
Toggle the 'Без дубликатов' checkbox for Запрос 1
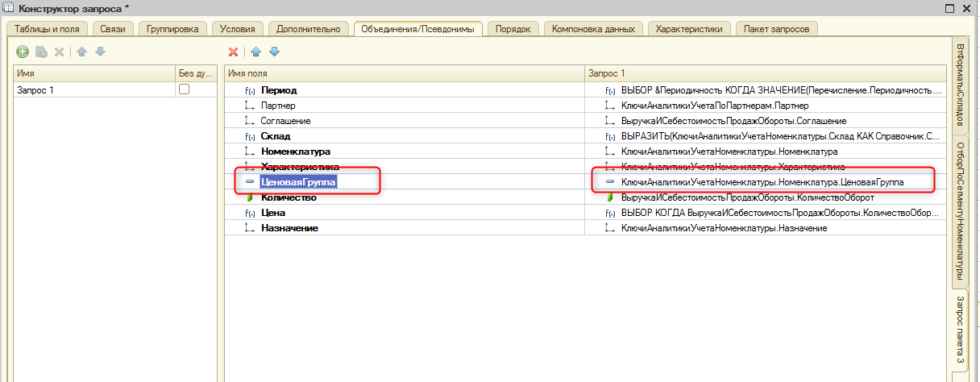point(184,90)
